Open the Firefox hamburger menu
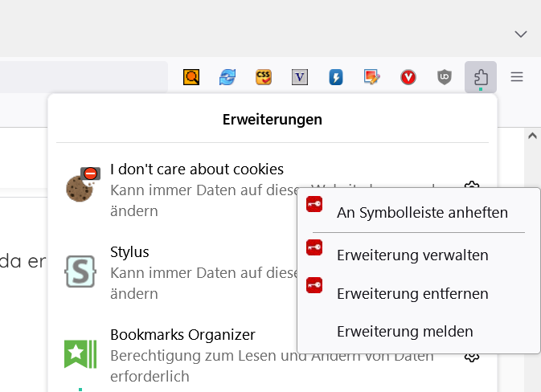Viewport: 541px width, 392px height. click(x=517, y=77)
